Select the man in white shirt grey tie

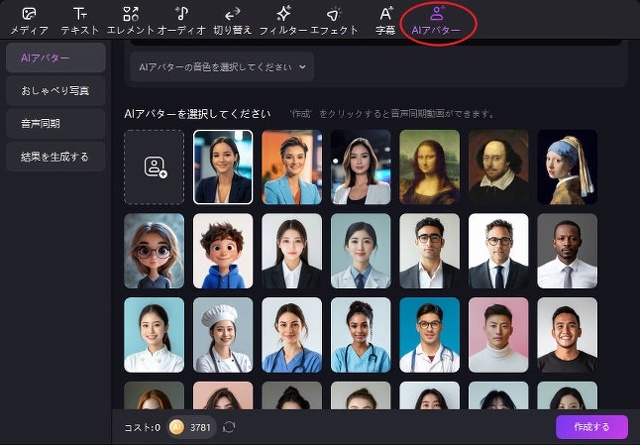tap(567, 251)
